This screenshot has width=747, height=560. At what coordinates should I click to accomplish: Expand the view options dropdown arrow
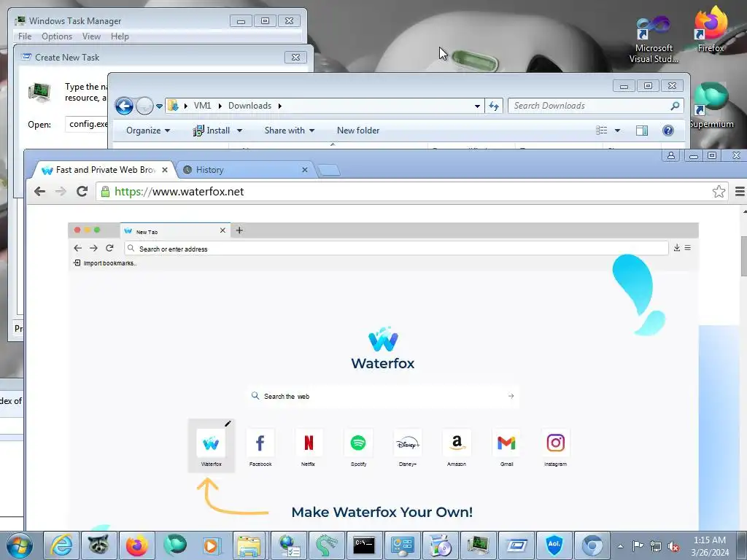[617, 131]
